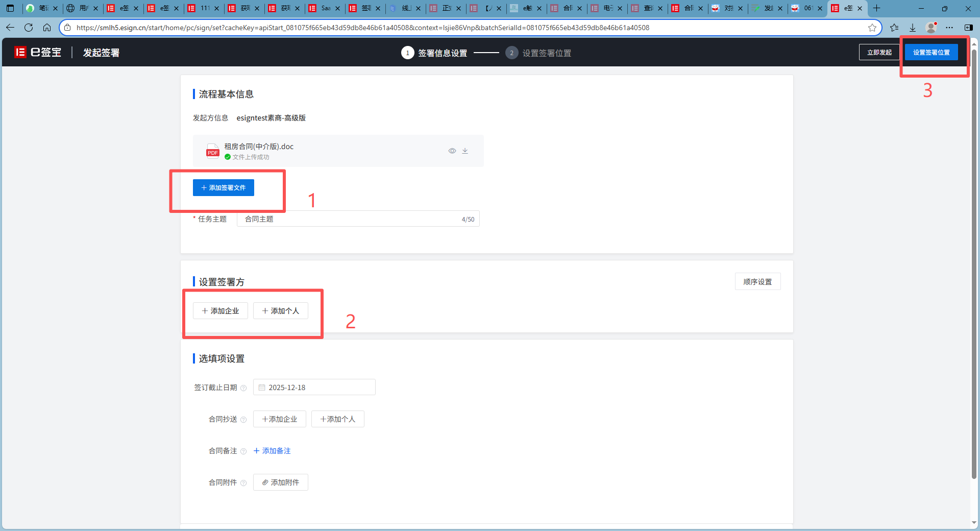Screen dimensions: 980x531
Task: Switch to the 06 browser tab
Action: 807,8
